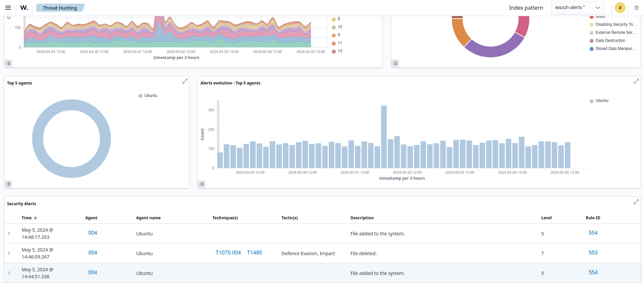Toggle legend on Alerts evolution chart
644x283 pixels.
tap(202, 184)
